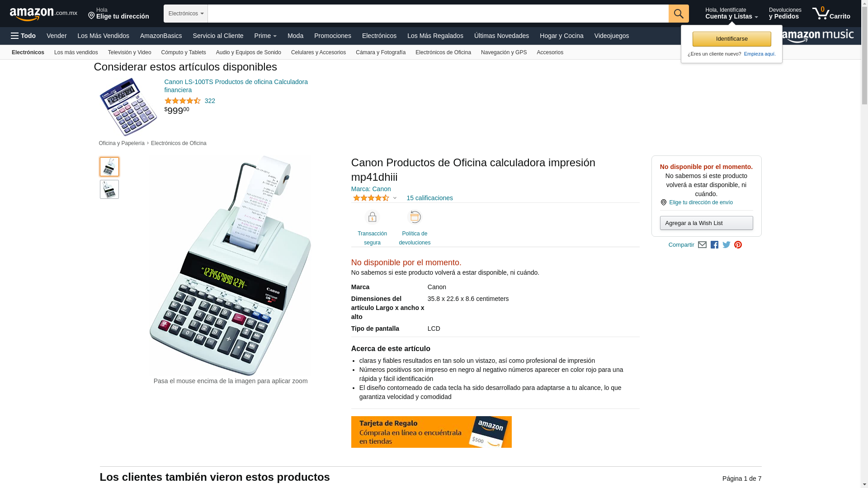Click the Amazon.com.mx logo

click(43, 14)
